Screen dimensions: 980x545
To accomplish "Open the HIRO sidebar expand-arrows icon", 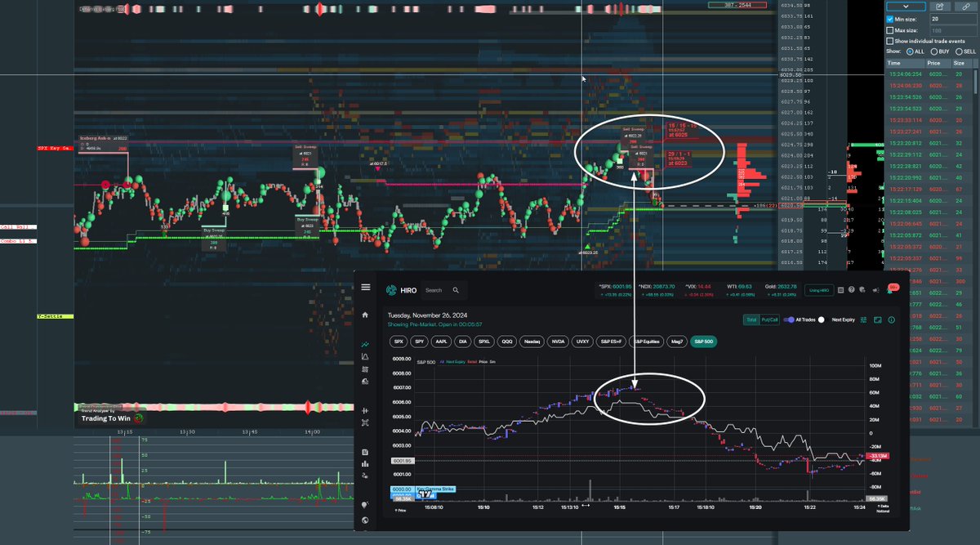I will 365,422.
